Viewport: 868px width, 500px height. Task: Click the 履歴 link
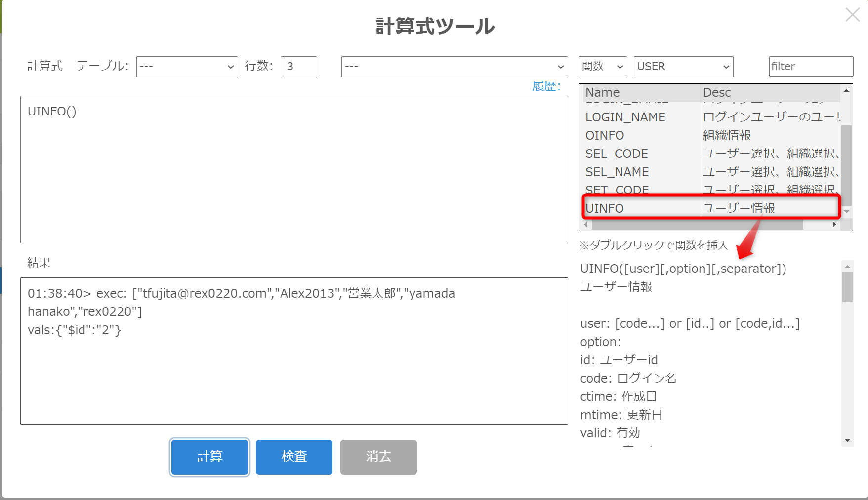(x=546, y=86)
